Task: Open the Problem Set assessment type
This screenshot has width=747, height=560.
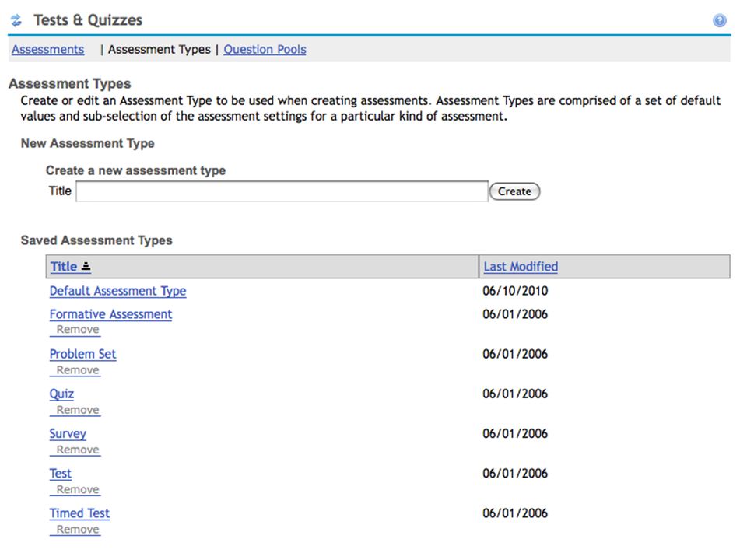Action: (83, 354)
